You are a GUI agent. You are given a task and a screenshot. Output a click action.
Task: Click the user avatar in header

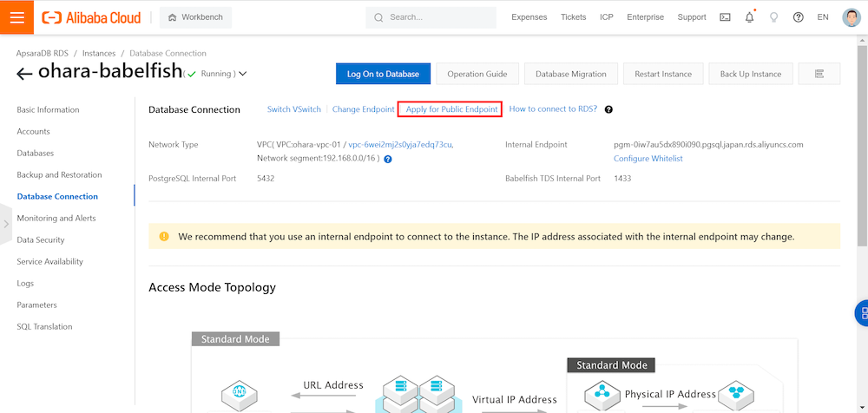click(851, 17)
